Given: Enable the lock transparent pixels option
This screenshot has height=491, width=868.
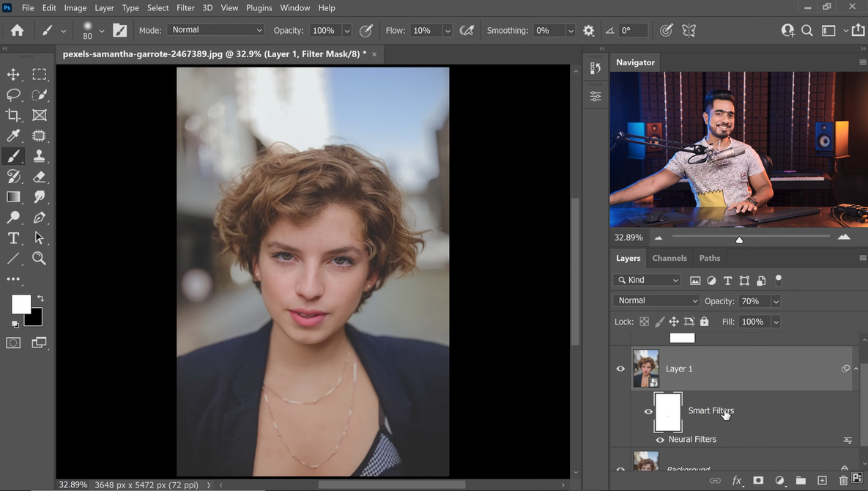Looking at the screenshot, I should pyautogui.click(x=644, y=321).
